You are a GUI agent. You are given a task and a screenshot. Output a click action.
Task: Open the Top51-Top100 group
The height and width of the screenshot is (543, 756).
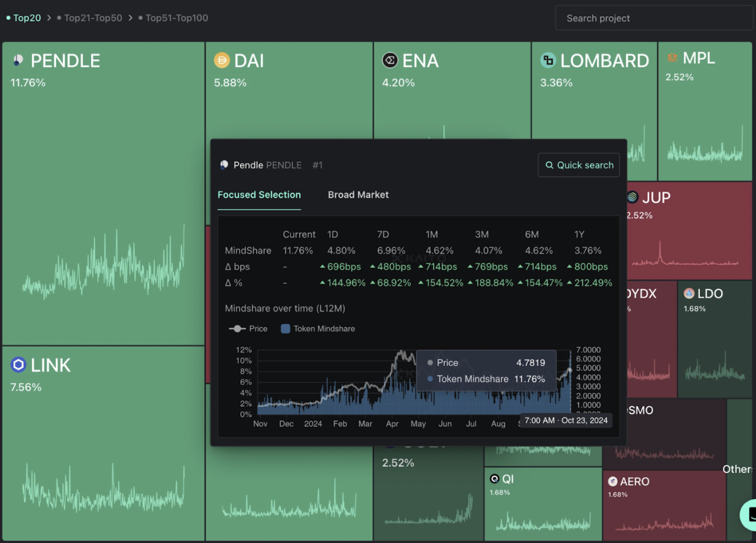click(x=176, y=18)
